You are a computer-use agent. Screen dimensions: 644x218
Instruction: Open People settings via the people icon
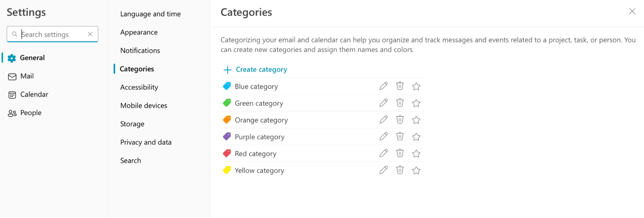click(12, 112)
